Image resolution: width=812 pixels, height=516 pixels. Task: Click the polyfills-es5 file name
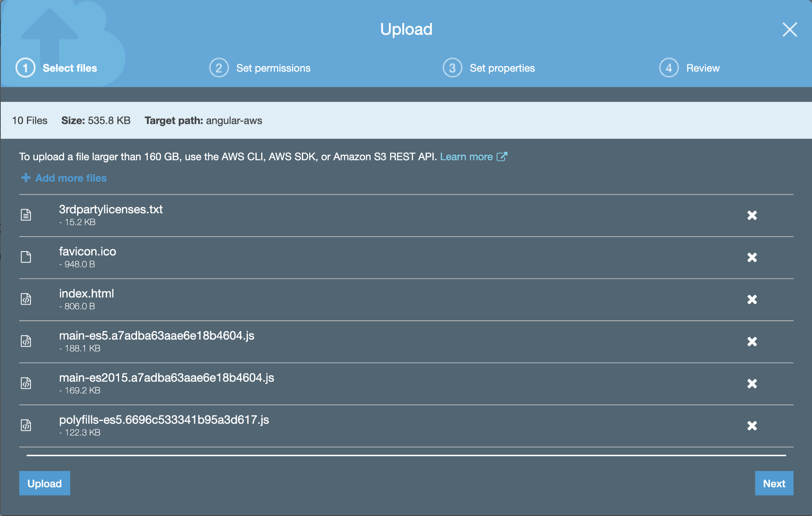[164, 420]
